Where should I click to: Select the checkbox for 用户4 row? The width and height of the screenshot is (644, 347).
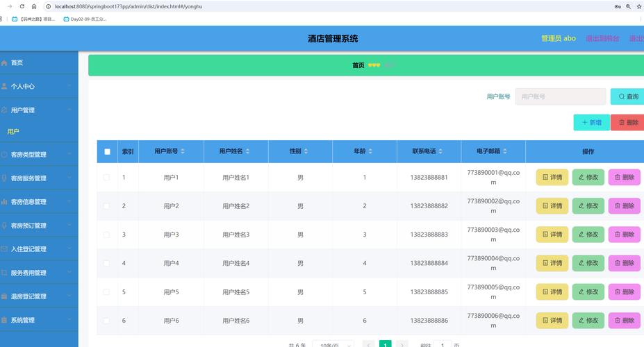[107, 263]
